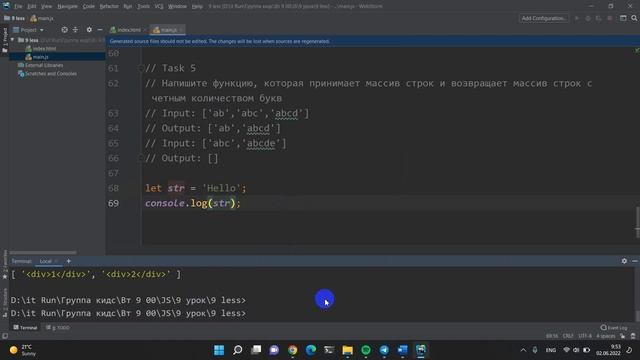Click the Debug bug icon
This screenshot has height=360, width=640.
coord(588,18)
